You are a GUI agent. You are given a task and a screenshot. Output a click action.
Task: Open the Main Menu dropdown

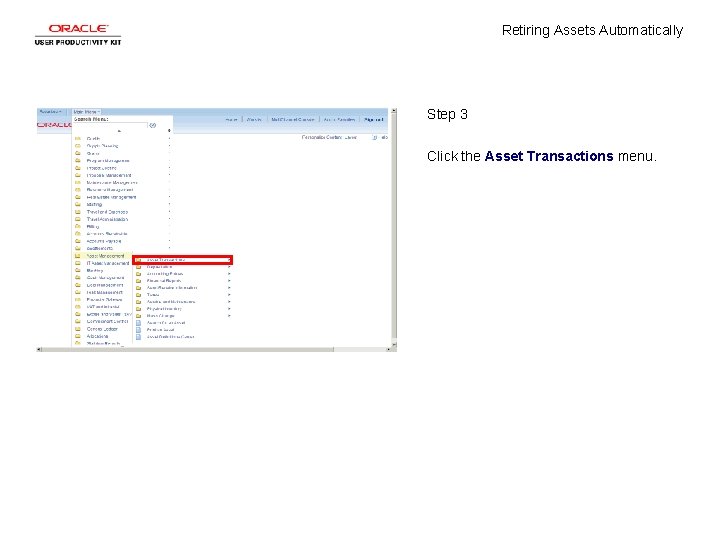[86, 112]
